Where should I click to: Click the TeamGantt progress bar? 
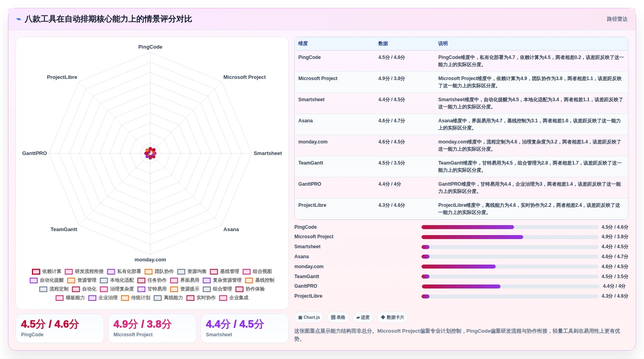[x=510, y=277]
